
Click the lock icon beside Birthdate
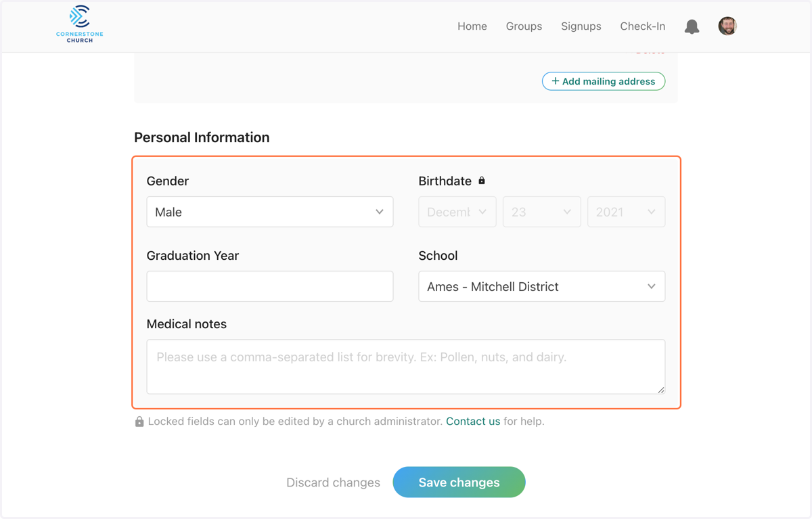coord(482,181)
